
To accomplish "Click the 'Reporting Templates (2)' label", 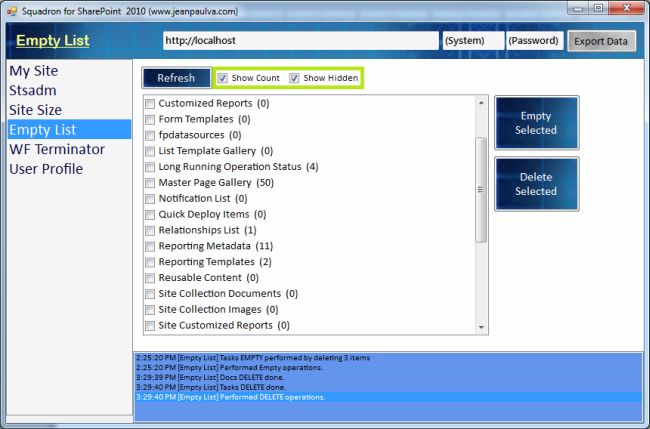I will (x=215, y=262).
